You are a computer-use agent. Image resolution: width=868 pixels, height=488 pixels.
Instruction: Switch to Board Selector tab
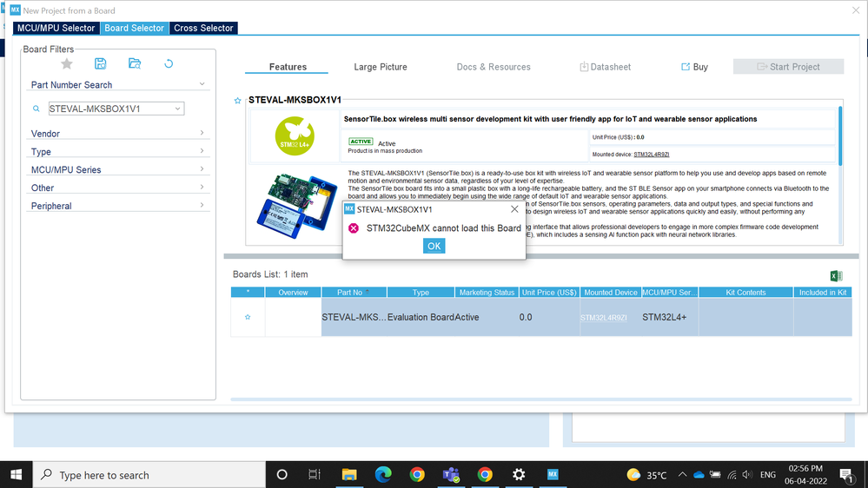click(134, 28)
